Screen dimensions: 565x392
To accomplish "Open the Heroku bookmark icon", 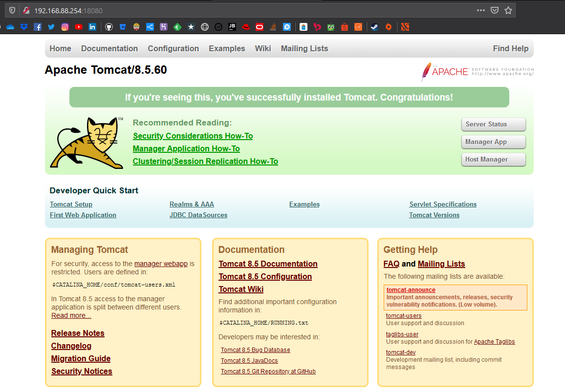I will pyautogui.click(x=164, y=27).
